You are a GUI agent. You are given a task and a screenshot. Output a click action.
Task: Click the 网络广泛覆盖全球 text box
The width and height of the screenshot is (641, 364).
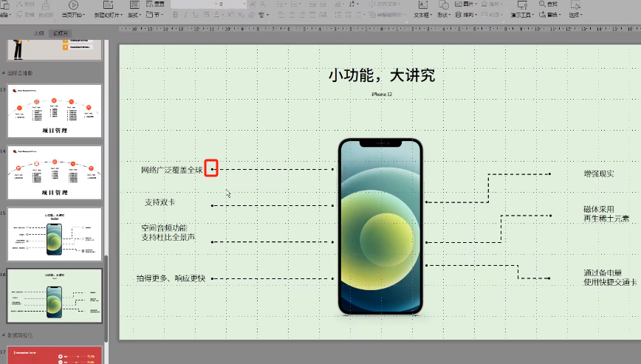coord(171,170)
